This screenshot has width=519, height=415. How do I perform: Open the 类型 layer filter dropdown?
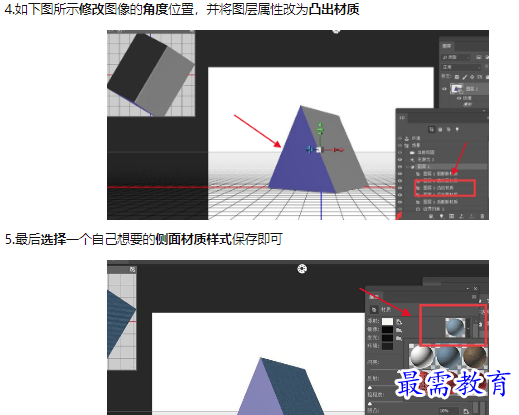pos(456,57)
